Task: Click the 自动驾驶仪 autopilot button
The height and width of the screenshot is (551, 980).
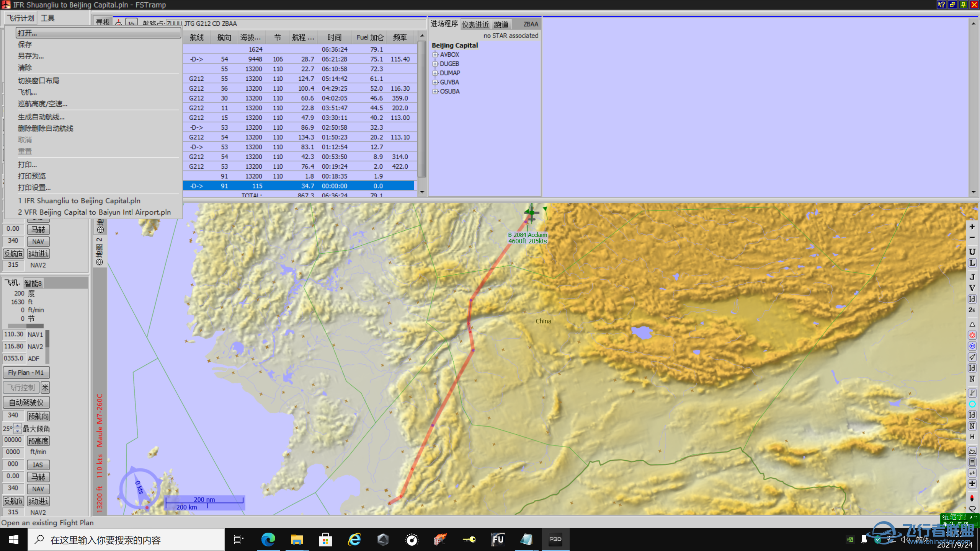Action: (x=26, y=403)
